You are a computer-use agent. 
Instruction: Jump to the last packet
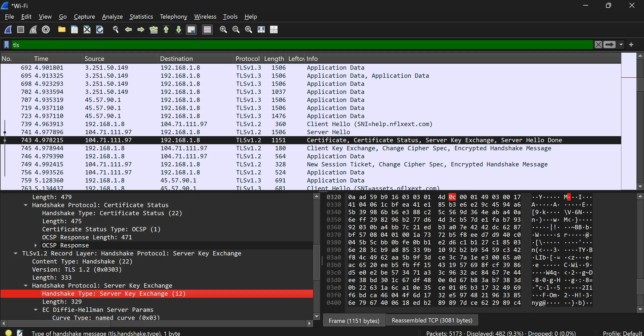[x=179, y=30]
